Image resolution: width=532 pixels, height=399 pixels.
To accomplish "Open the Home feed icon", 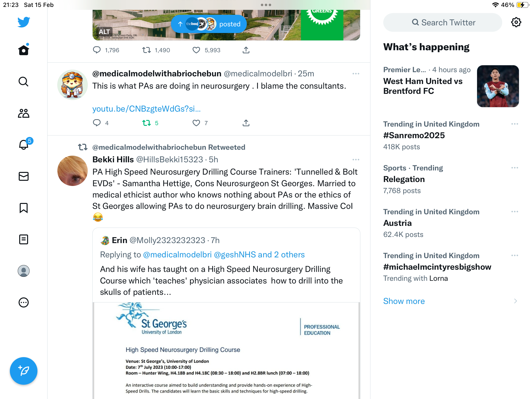I will coord(24,50).
